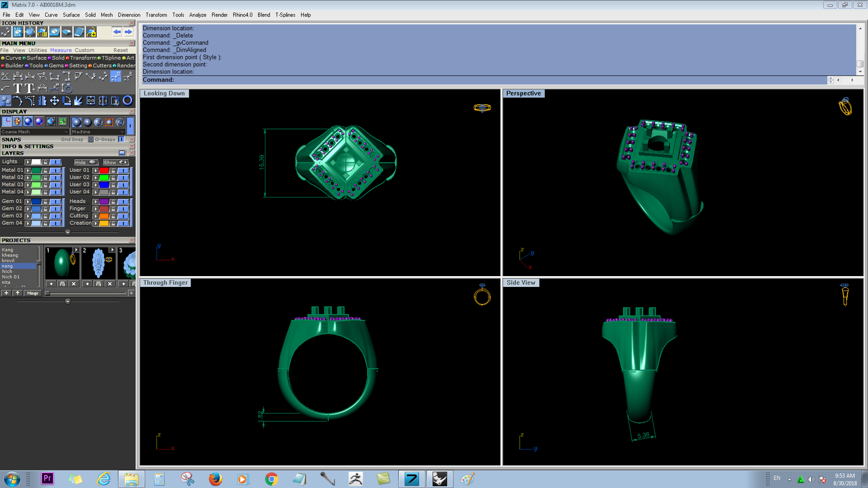Go forward in icon history
The width and height of the screenshot is (868, 488).
pyautogui.click(x=128, y=32)
